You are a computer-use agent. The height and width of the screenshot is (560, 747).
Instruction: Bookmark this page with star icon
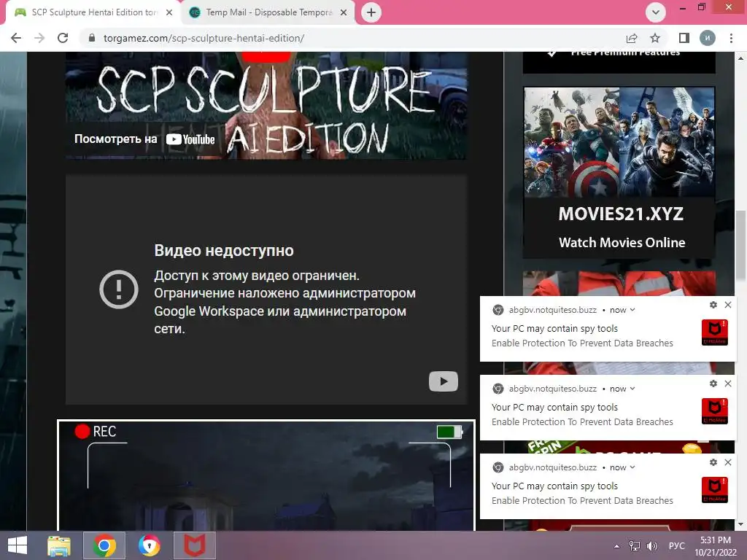(x=655, y=38)
